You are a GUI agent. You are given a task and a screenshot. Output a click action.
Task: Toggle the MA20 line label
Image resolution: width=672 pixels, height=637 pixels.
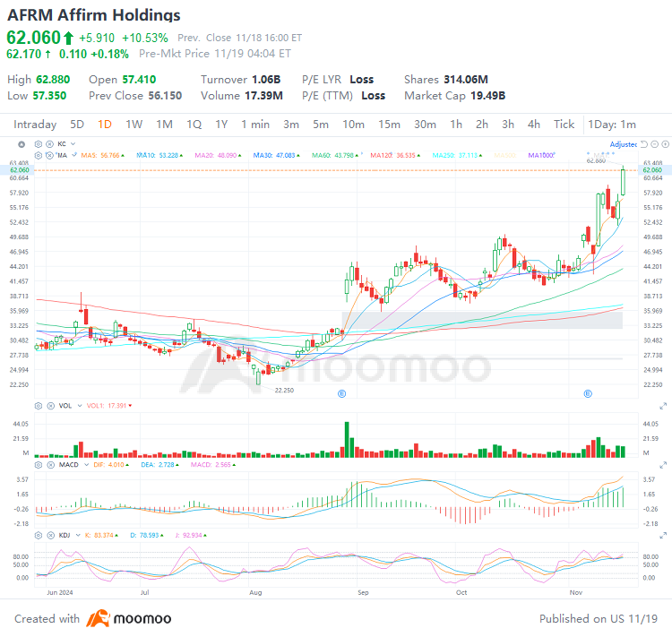coord(218,155)
